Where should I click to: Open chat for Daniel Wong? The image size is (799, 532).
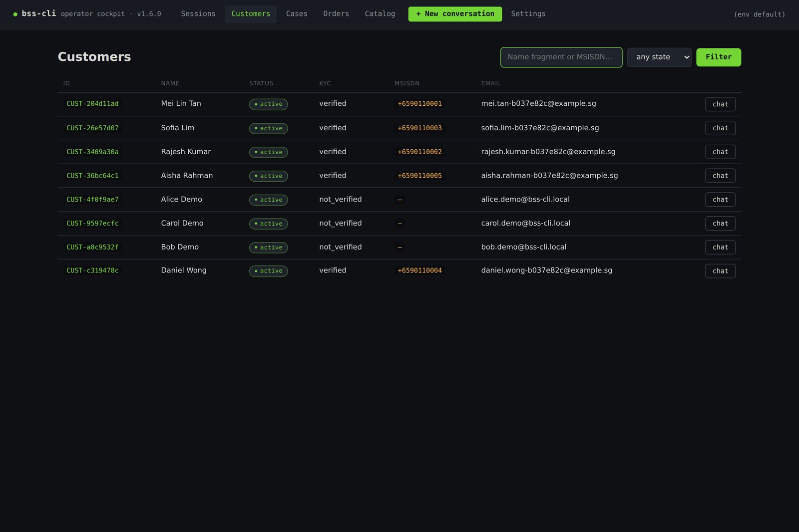point(720,271)
